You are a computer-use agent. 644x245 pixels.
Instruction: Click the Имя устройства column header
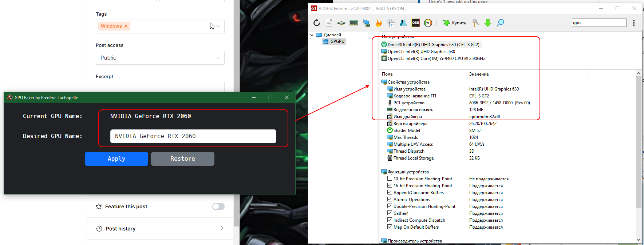[398, 37]
